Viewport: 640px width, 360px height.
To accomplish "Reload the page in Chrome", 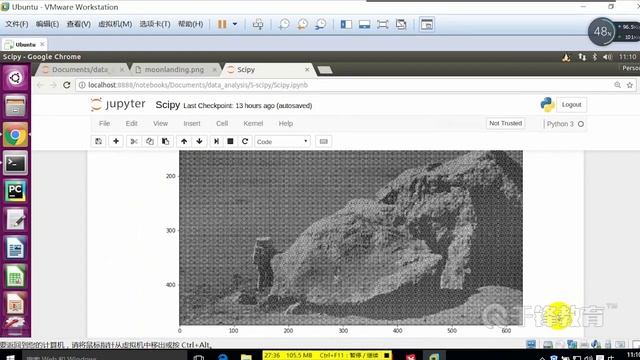I will pyautogui.click(x=67, y=85).
